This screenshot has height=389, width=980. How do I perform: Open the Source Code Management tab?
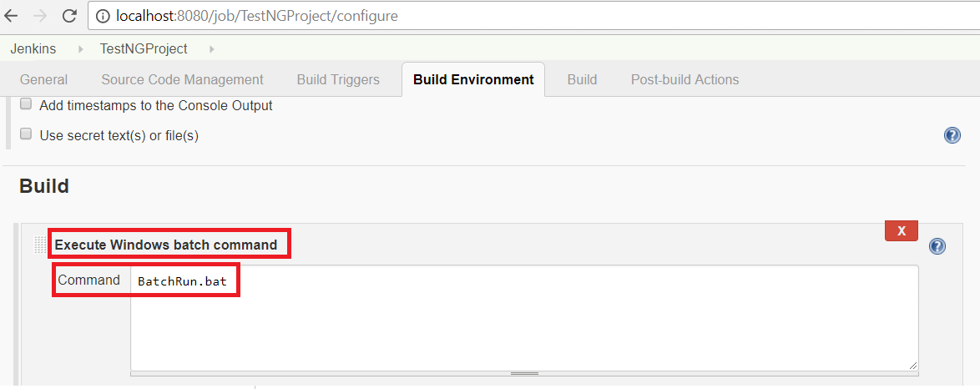click(183, 79)
